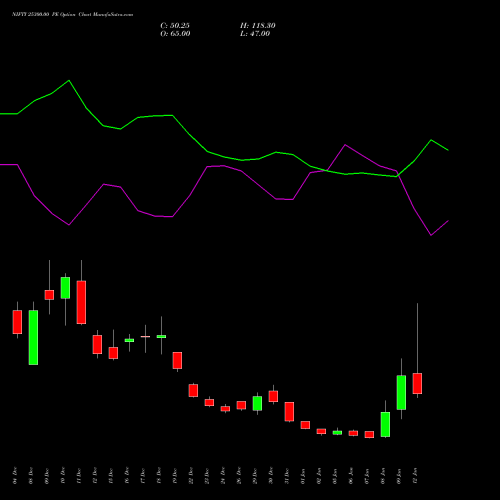Select the 31 Dec date label
500x500 pixels.
(287, 475)
